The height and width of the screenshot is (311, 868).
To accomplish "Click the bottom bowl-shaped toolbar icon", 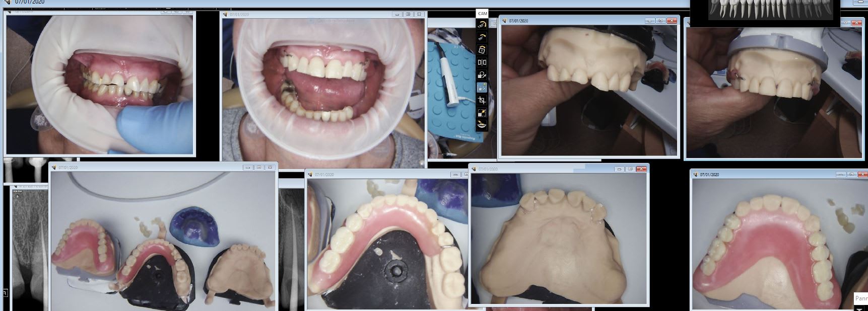I will point(482,125).
